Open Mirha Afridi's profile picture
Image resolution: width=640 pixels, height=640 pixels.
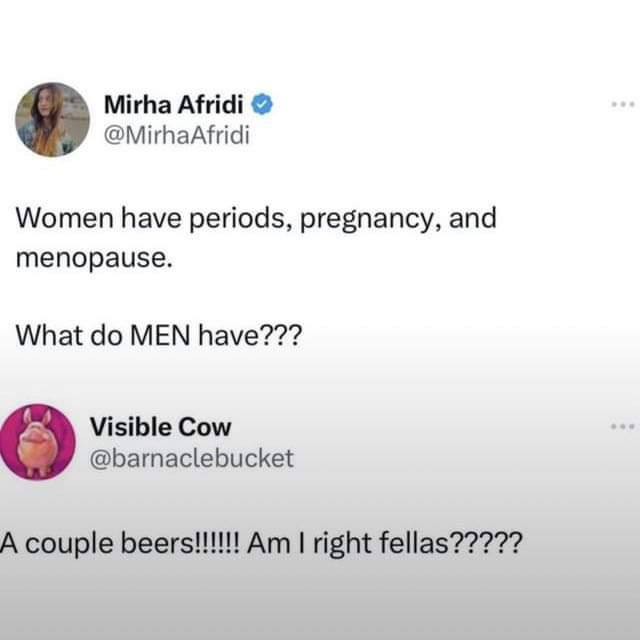pyautogui.click(x=52, y=119)
